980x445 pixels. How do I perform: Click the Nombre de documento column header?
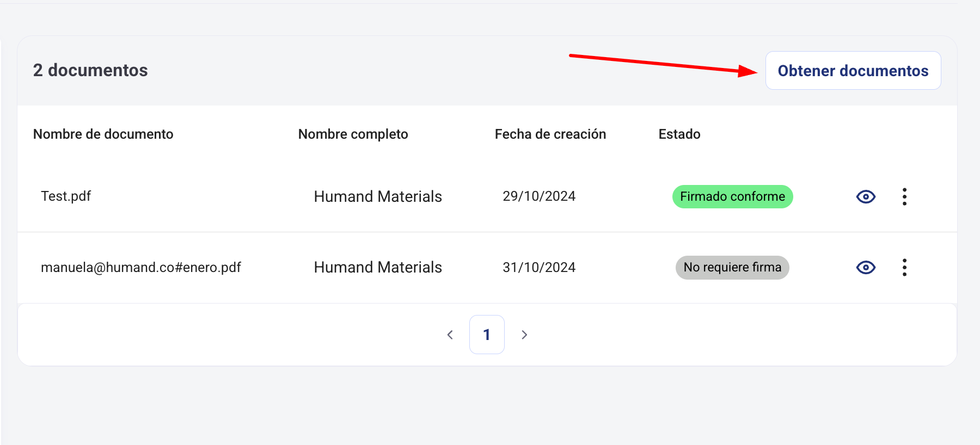pos(103,134)
